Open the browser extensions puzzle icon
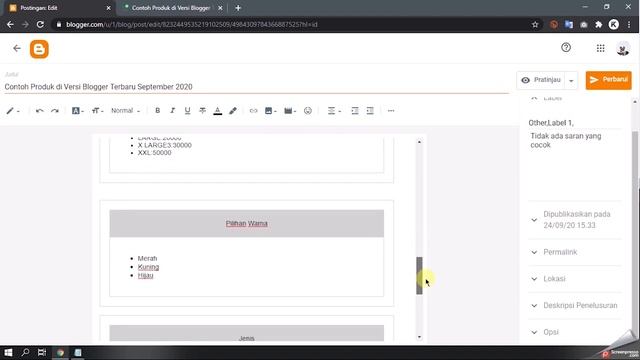 pyautogui.click(x=598, y=24)
